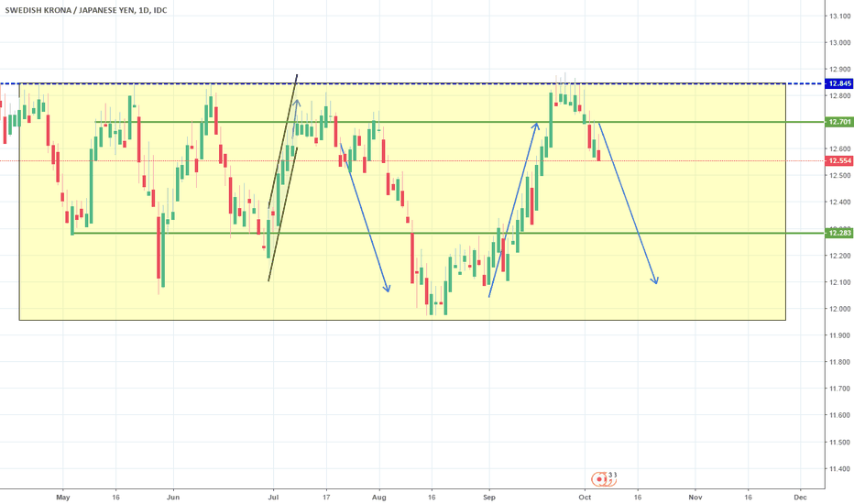Click the 11.600 price axis value

click(x=840, y=415)
